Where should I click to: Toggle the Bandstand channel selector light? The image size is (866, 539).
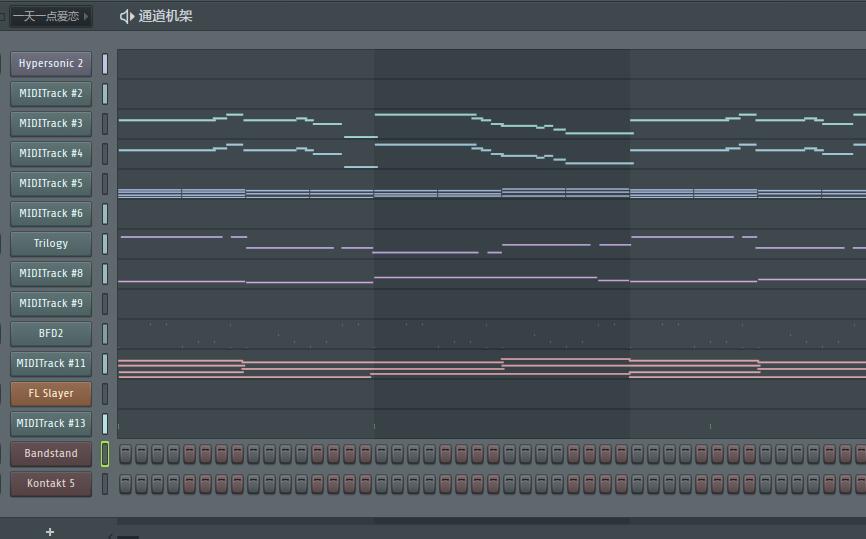pyautogui.click(x=105, y=454)
